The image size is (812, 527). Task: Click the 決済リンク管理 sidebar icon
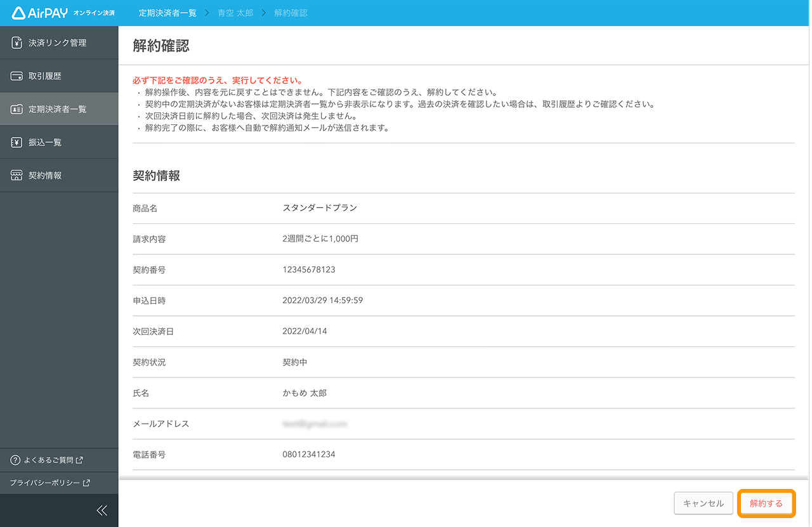[x=17, y=43]
